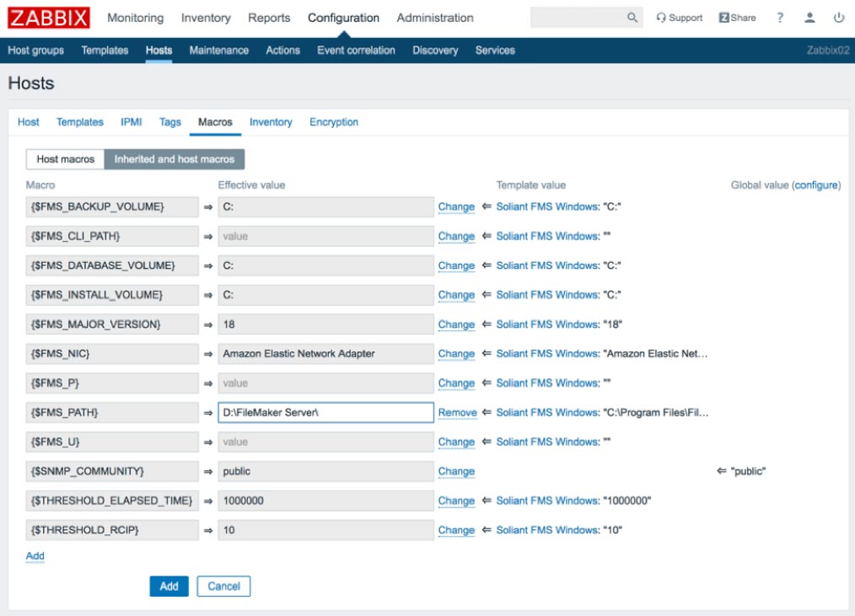Change the {$FMS_DATABASE_VOLUME} macro value
Viewport: 855px width, 616px height.
456,266
